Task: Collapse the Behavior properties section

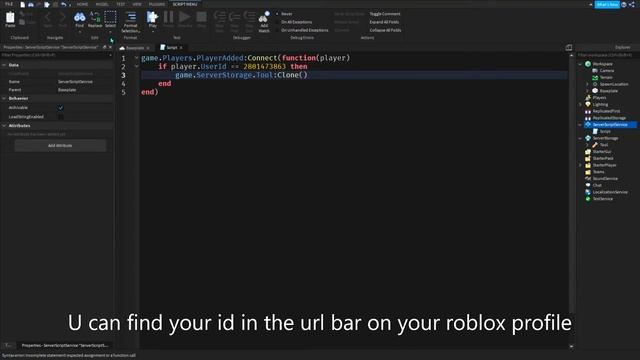Action: (4, 98)
